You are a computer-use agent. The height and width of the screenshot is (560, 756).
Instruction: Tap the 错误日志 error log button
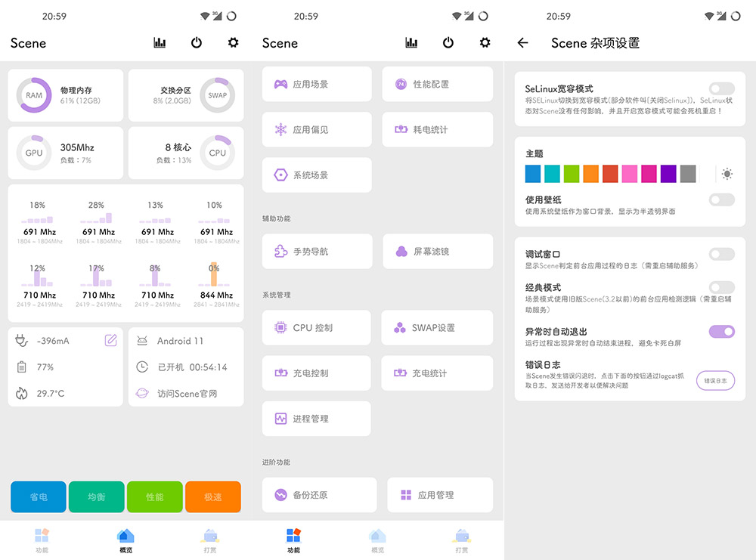[715, 381]
